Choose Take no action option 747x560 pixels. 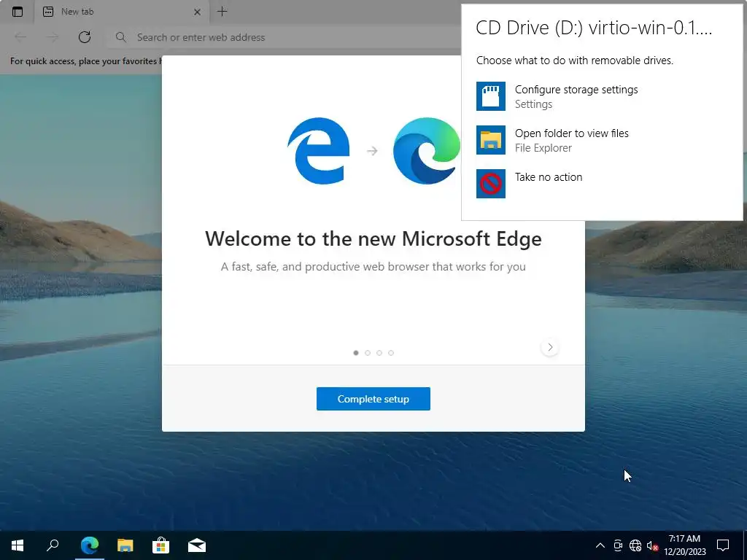click(x=602, y=183)
